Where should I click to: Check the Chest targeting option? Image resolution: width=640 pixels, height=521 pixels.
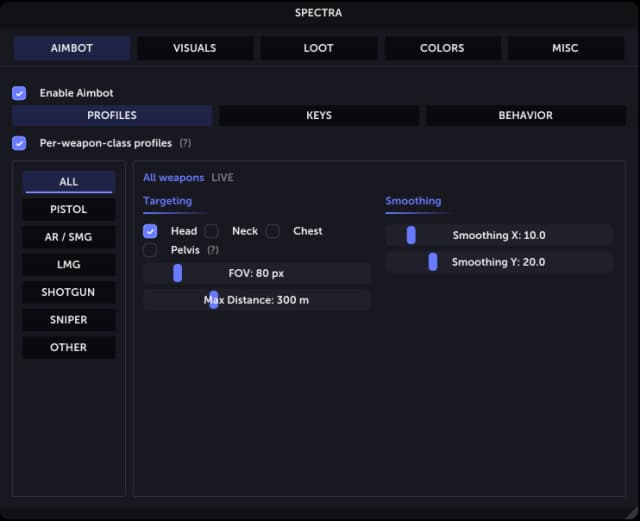(x=273, y=231)
